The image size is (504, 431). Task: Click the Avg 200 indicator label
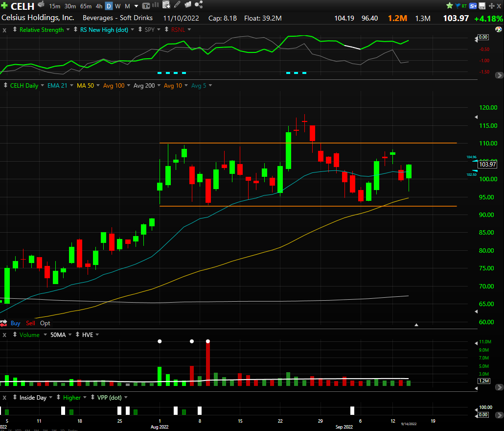pyautogui.click(x=144, y=86)
